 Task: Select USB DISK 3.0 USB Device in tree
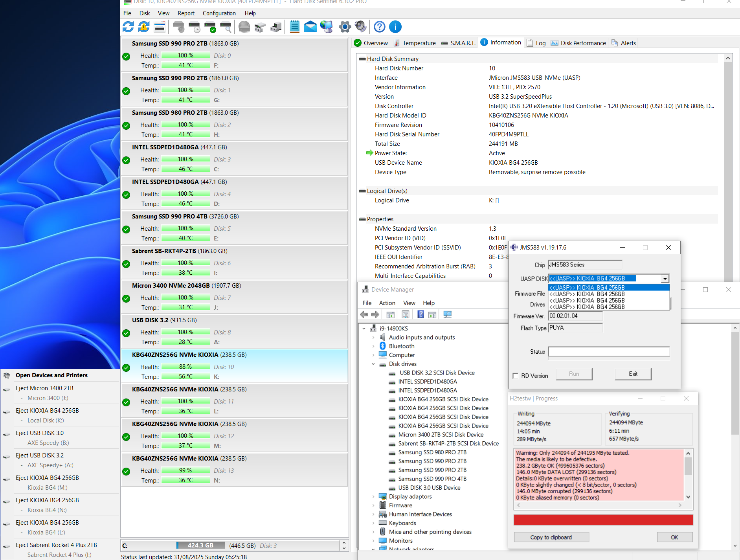tap(429, 488)
